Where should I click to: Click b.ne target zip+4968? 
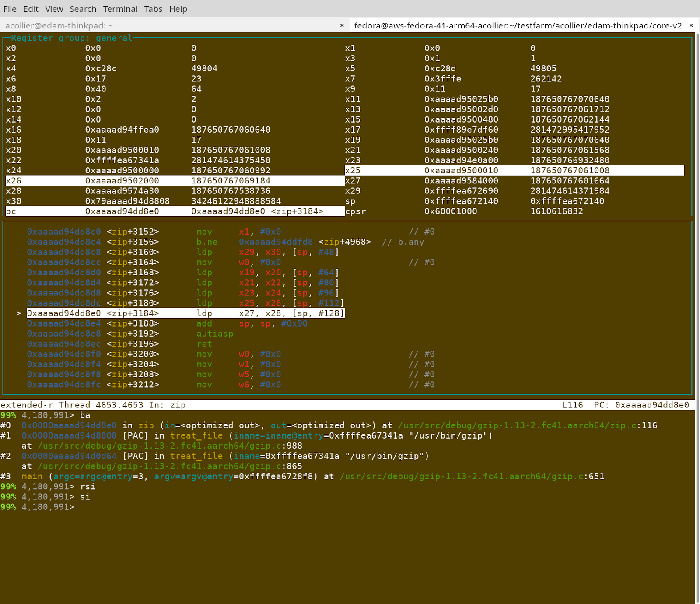click(305, 242)
